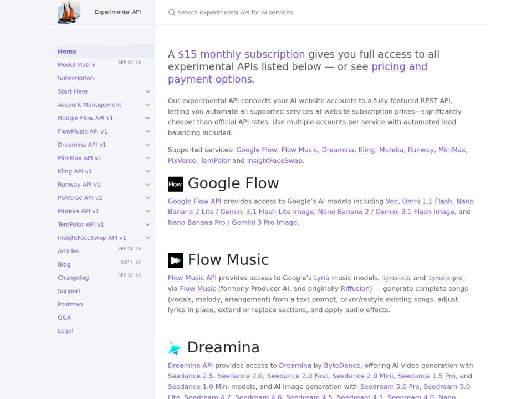Open PixVerse API v2 sidebar label
Screen dimensions: 532x399
(x=80, y=198)
